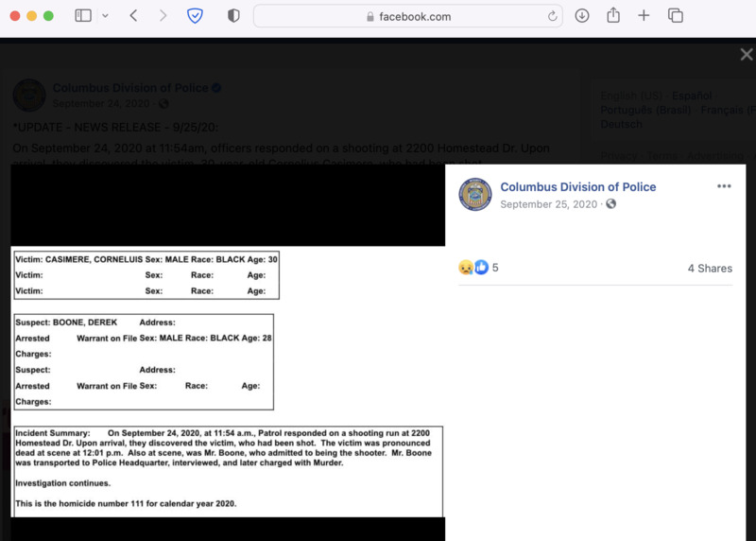The height and width of the screenshot is (541, 756).
Task: Open a new tab with the plus icon
Action: pyautogui.click(x=644, y=16)
